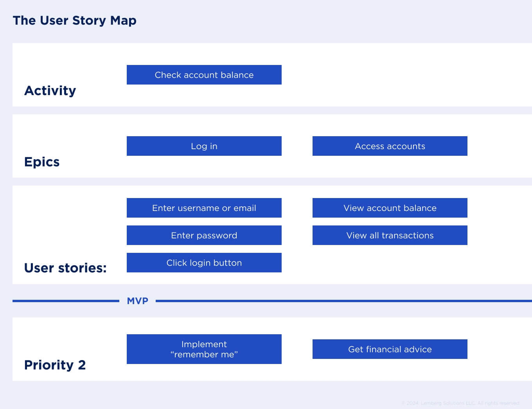Screen dimensions: 532x409
Task: Click the "Enter password" story box
Action: coord(204,235)
